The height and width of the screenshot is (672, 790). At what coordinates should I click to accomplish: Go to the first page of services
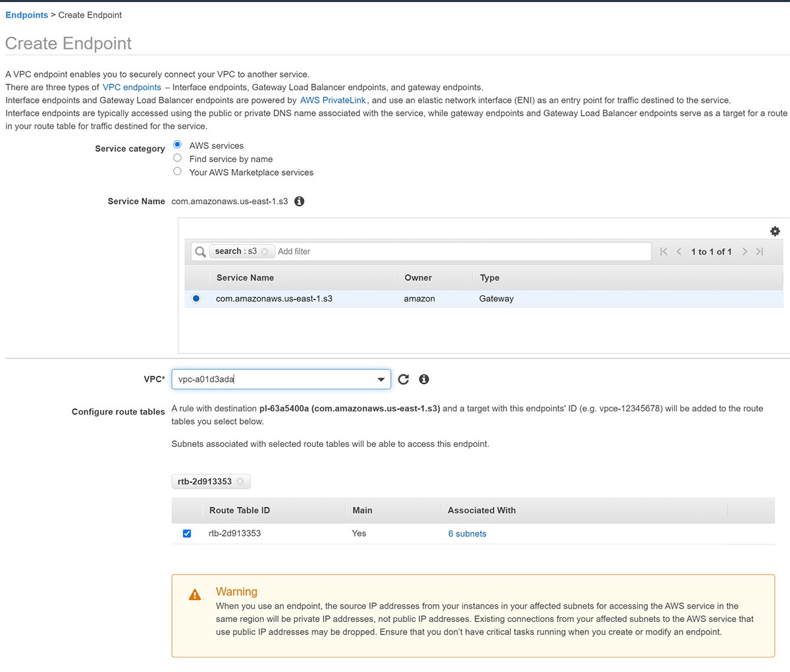[x=664, y=251]
